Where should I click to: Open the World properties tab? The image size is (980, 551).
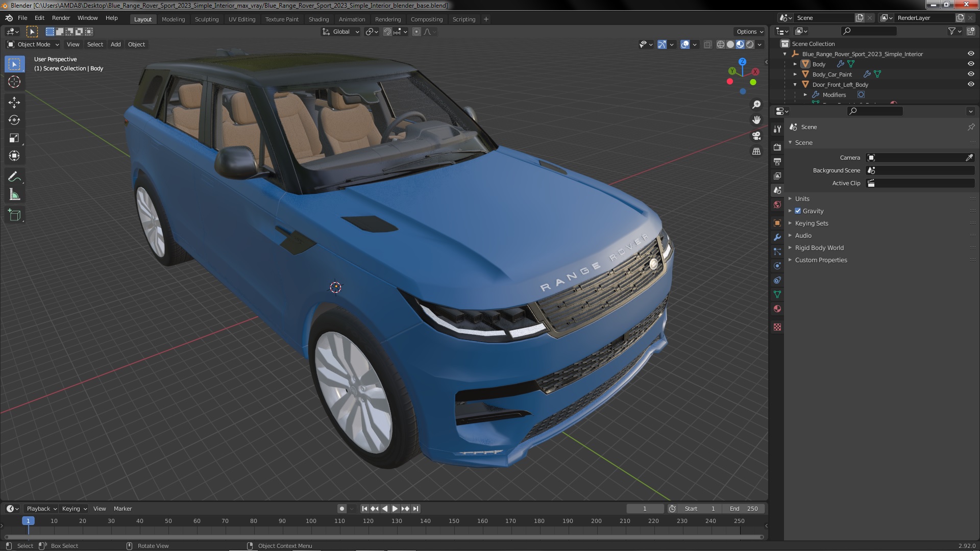(x=777, y=205)
